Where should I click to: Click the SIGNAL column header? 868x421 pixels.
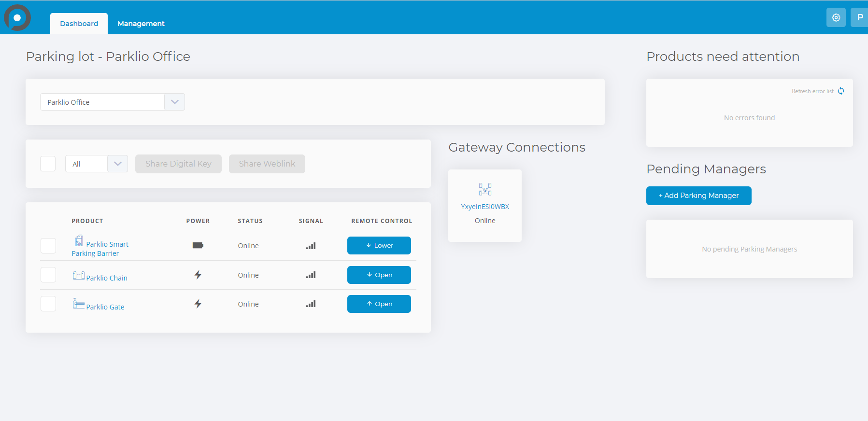(311, 221)
